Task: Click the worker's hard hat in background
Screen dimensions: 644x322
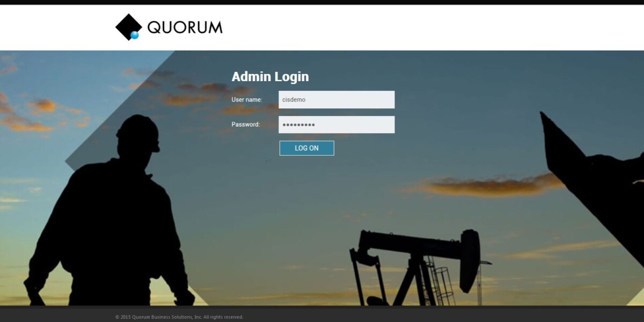Action: [137, 133]
